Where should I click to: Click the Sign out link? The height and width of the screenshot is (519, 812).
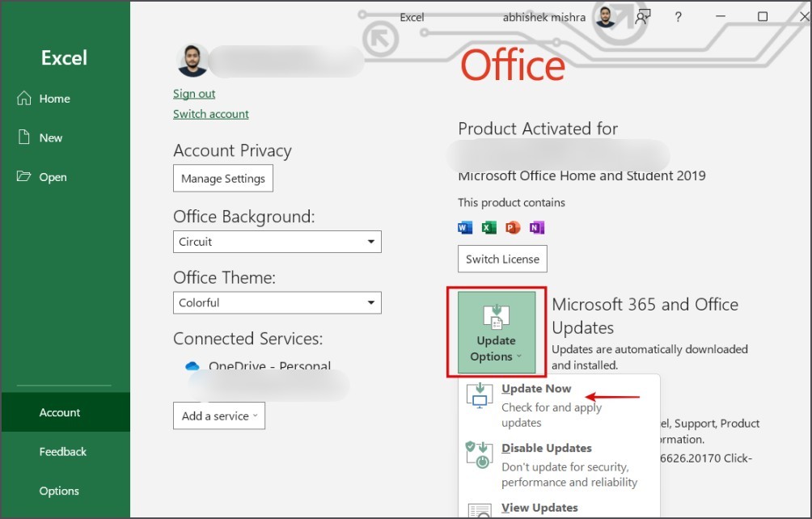pyautogui.click(x=194, y=94)
